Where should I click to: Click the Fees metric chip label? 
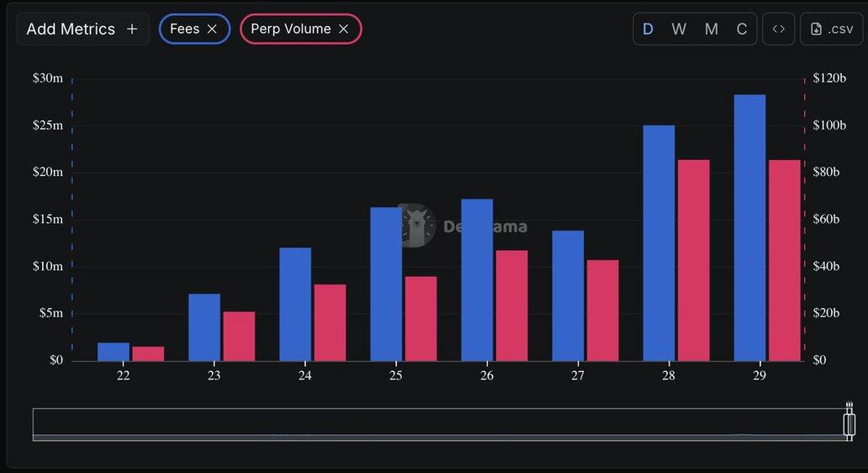184,29
